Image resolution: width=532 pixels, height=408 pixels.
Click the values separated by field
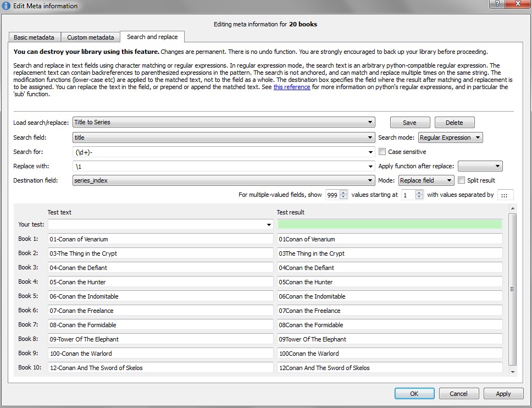click(x=505, y=195)
